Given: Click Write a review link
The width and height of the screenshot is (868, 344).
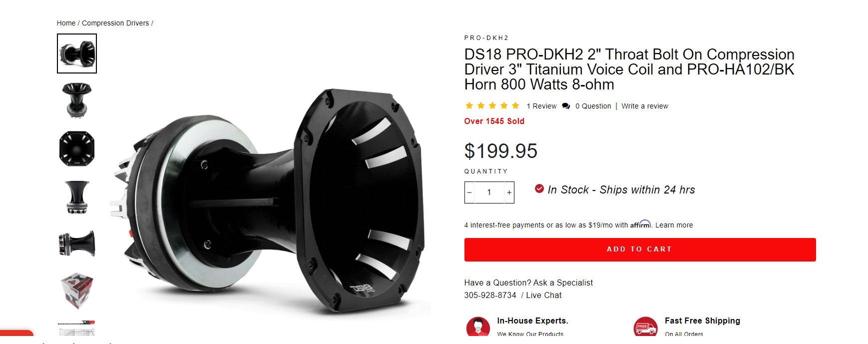Looking at the screenshot, I should coord(645,106).
